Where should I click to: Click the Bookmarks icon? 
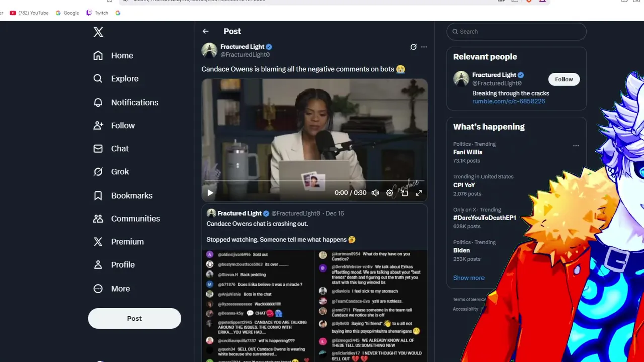click(98, 195)
